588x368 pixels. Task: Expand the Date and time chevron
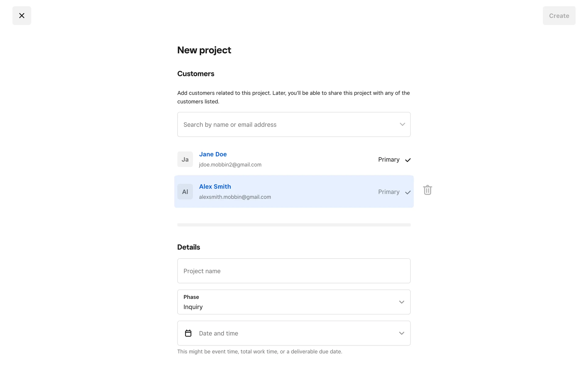(401, 333)
